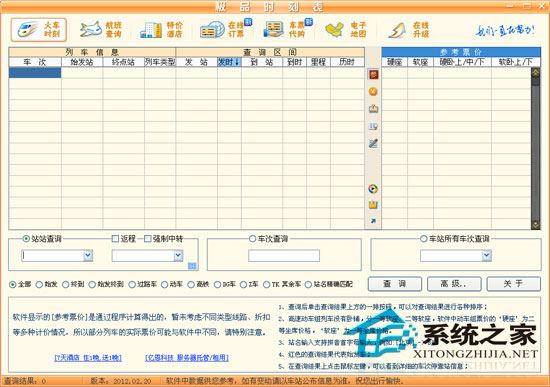The height and width of the screenshot is (387, 550).
Task: Select the 全部 filter radio button
Action: (13, 284)
